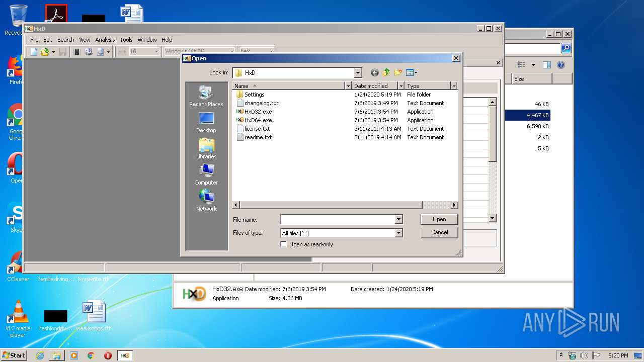Viewport: 644px width, 362px height.
Task: Click the Open folder icon in HxD toolbar
Action: 45,52
